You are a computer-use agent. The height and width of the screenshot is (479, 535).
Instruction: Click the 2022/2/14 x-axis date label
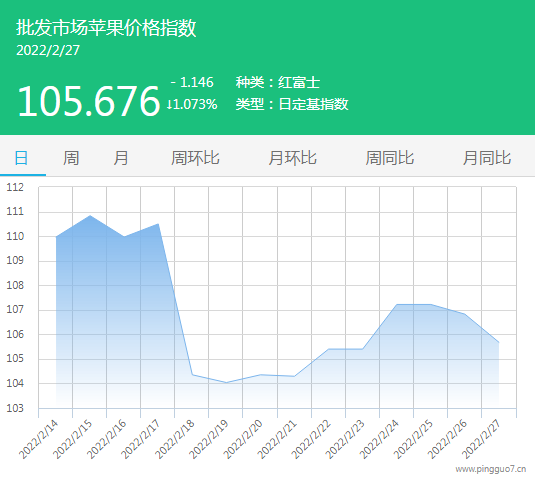[39, 439]
